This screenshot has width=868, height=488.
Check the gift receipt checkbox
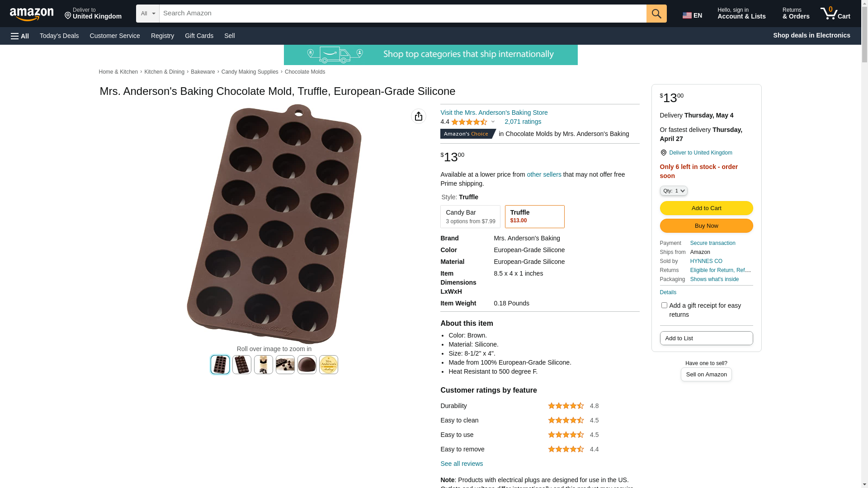664,305
